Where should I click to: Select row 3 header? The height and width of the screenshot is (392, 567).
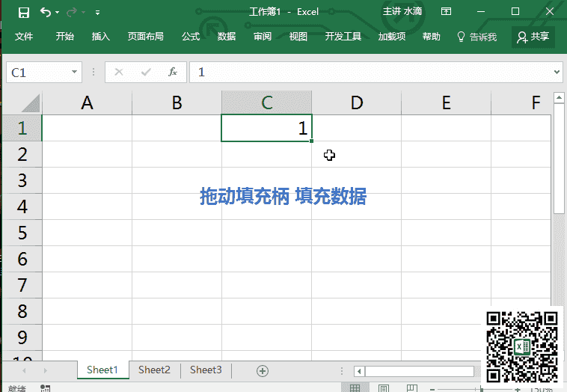coord(22,180)
